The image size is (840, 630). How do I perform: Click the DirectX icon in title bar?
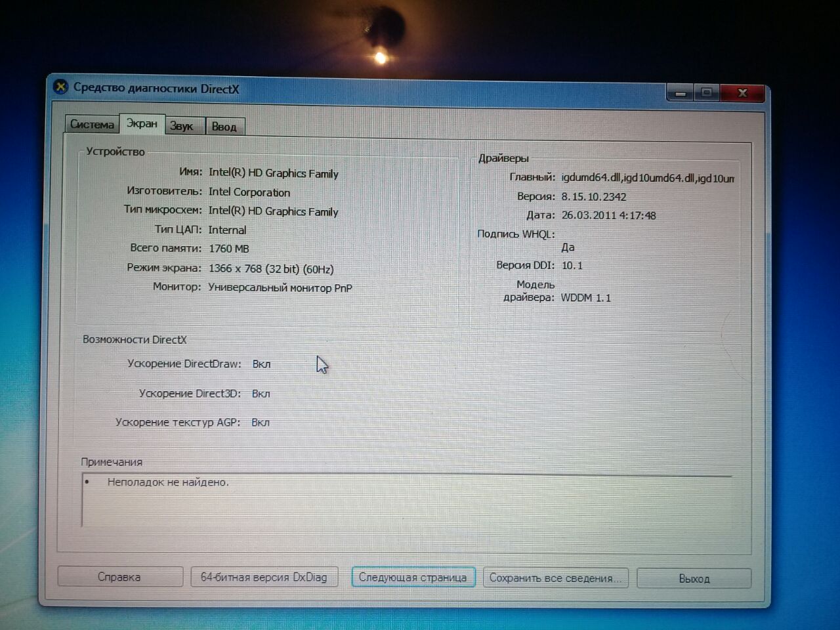pyautogui.click(x=60, y=87)
